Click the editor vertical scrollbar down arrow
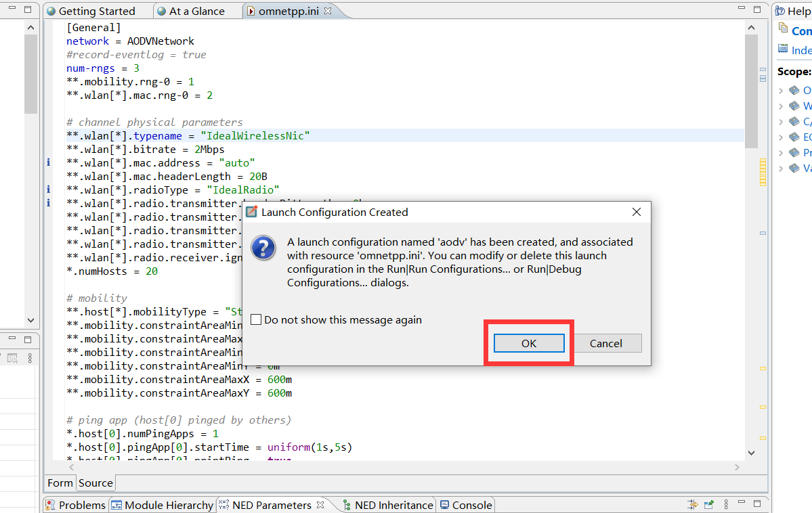This screenshot has width=812, height=513. [x=752, y=453]
